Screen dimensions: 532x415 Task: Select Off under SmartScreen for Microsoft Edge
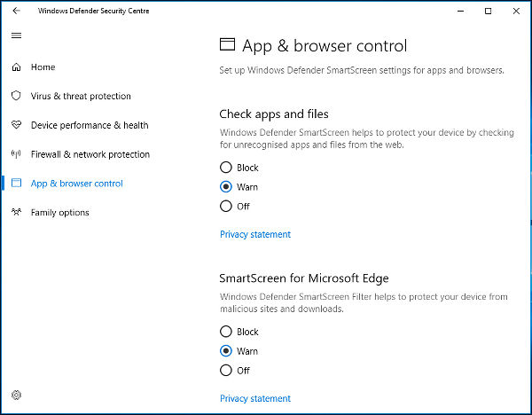click(226, 370)
